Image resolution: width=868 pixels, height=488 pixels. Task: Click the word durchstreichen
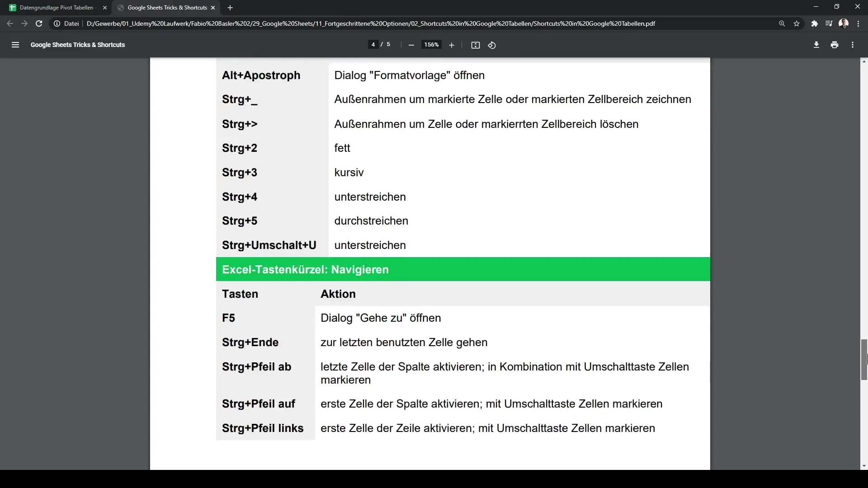pyautogui.click(x=371, y=221)
